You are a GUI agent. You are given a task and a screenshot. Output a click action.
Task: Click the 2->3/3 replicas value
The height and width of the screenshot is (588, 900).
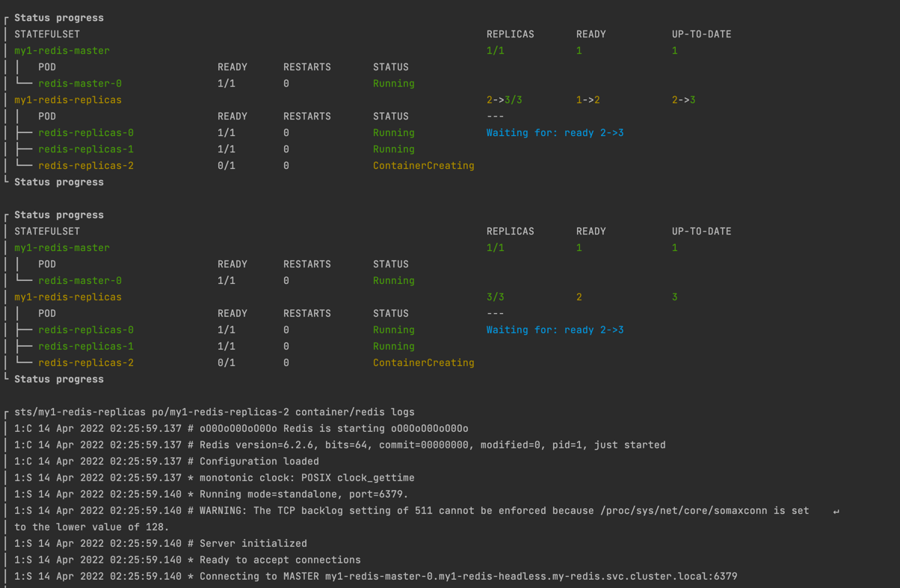504,99
